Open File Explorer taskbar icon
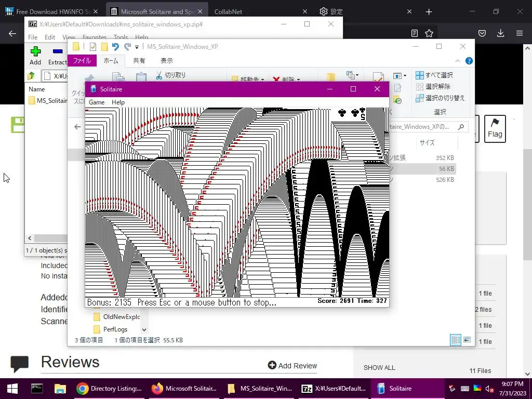Viewport: 532px width, 399px height. coord(60,389)
